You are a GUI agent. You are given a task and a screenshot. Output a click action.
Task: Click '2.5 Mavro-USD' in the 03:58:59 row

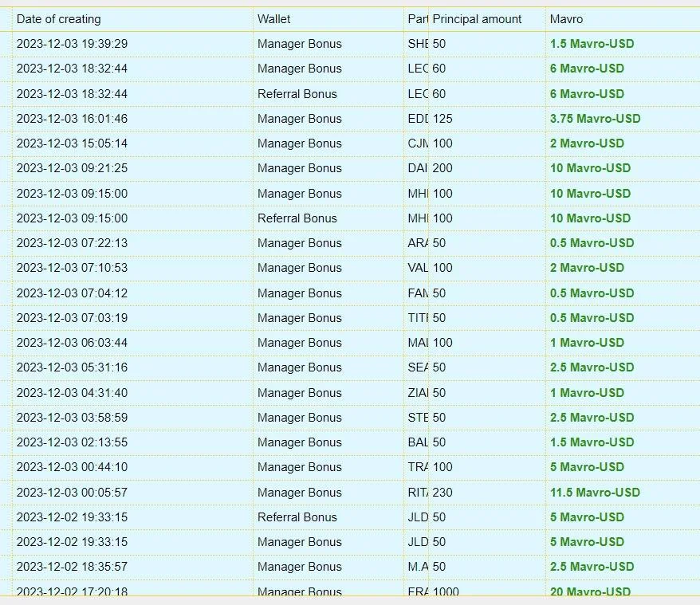tap(592, 418)
